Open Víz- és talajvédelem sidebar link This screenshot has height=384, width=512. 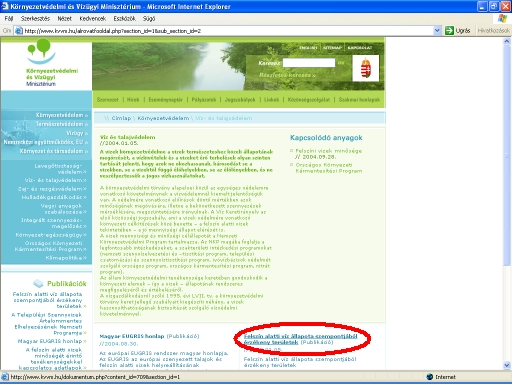pyautogui.click(x=55, y=180)
